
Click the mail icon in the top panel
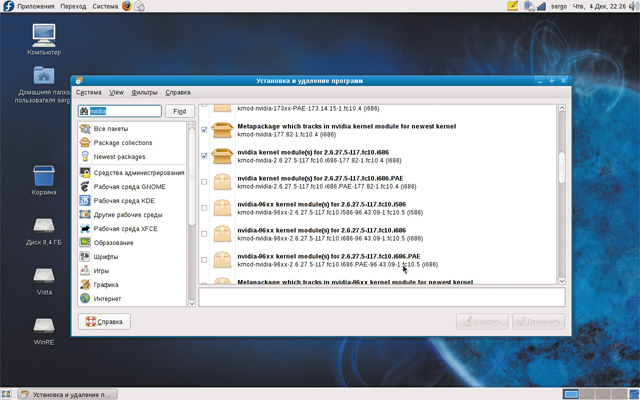[140, 6]
